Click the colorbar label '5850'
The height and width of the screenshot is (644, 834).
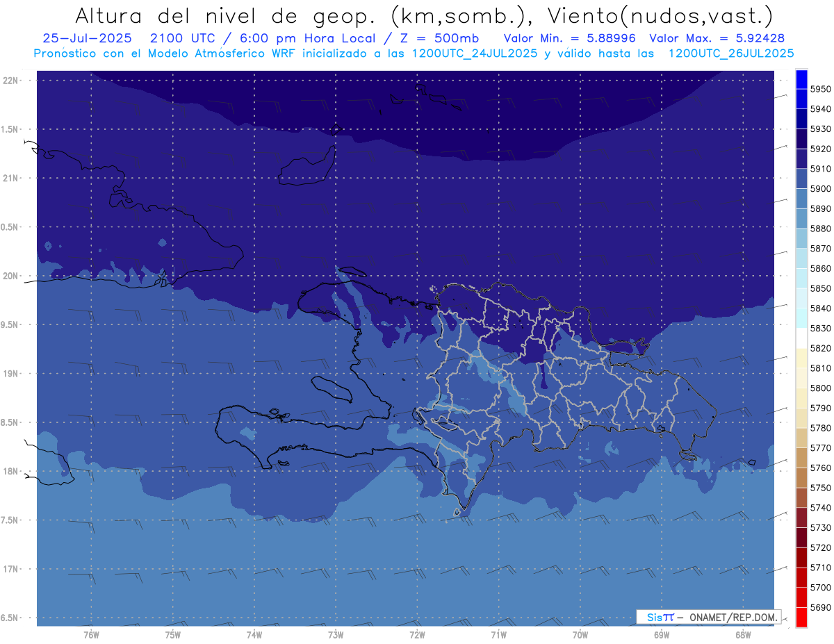[x=820, y=288]
